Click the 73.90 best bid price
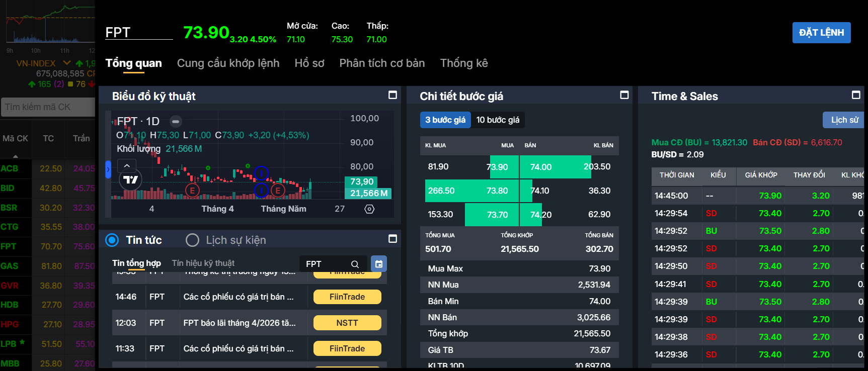Screen dimensions: 868x371 click(497, 167)
